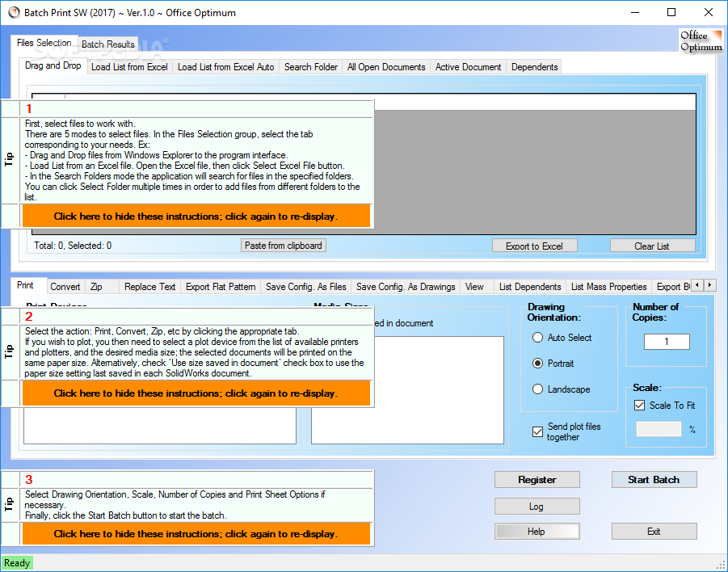Hide tip 1 instructions orange bar
The width and height of the screenshot is (728, 572).
click(x=196, y=217)
